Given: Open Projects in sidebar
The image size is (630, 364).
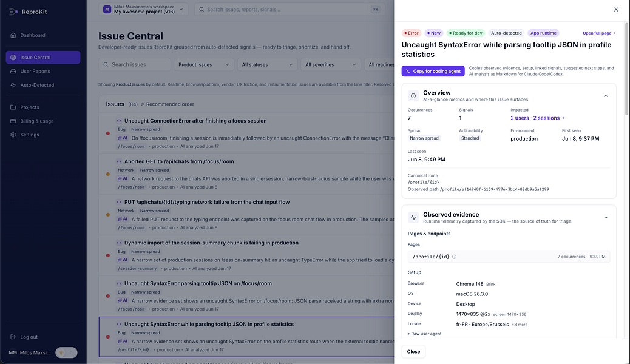Looking at the screenshot, I should click(43, 107).
